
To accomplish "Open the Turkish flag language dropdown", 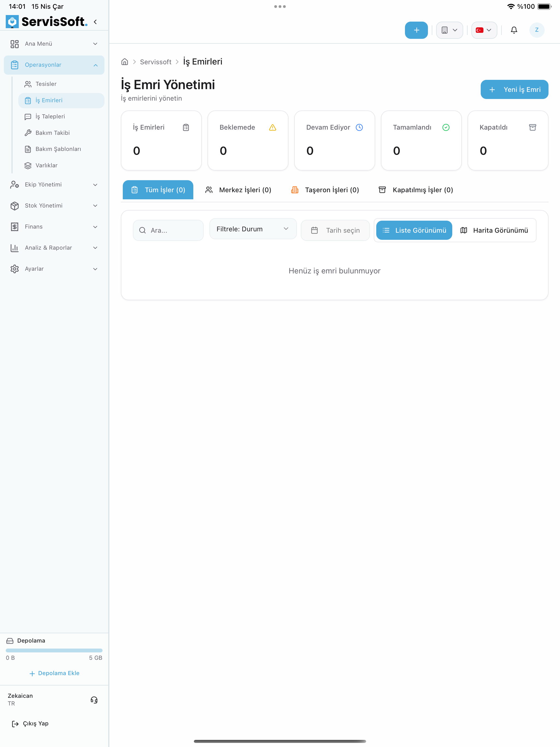I will pyautogui.click(x=484, y=30).
